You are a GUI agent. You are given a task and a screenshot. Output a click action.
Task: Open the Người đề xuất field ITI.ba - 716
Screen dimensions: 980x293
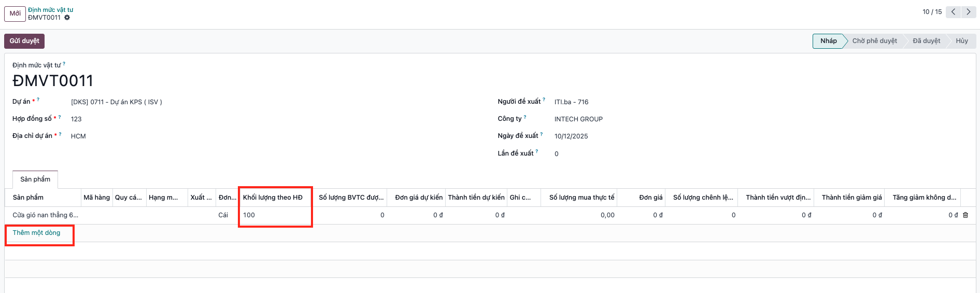pos(571,102)
